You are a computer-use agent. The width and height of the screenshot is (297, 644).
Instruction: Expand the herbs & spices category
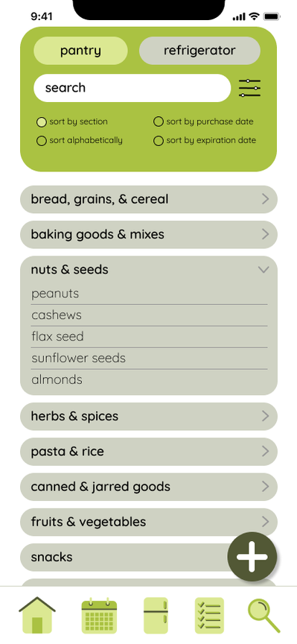149,416
